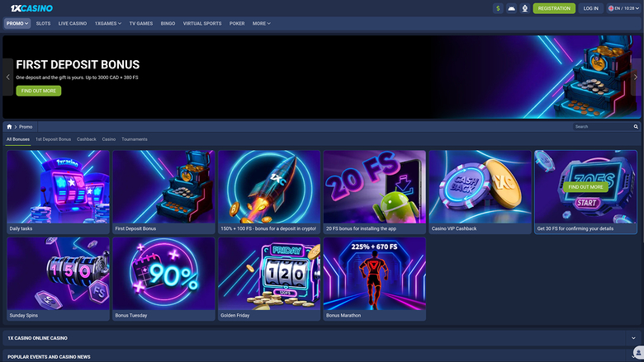
Task: Open the Promo dropdown menu
Action: point(17,23)
